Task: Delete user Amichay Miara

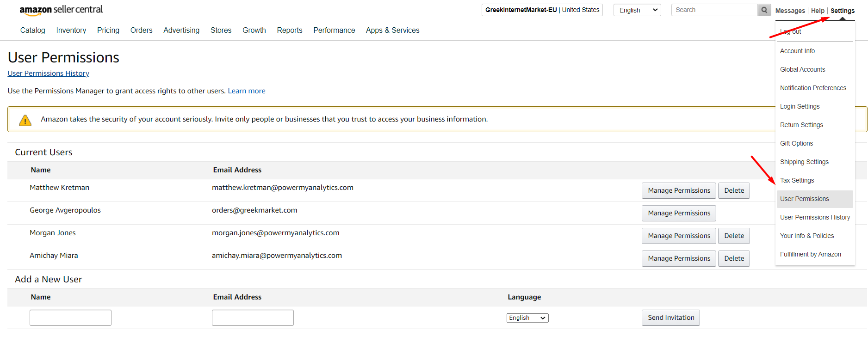Action: click(x=734, y=258)
